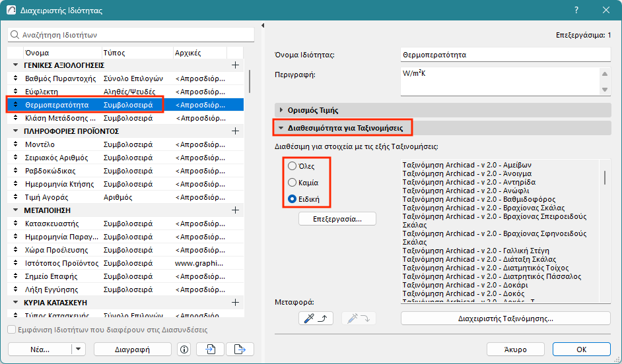The image size is (622, 364).
Task: Click the Άκυρο button
Action: pyautogui.click(x=515, y=349)
